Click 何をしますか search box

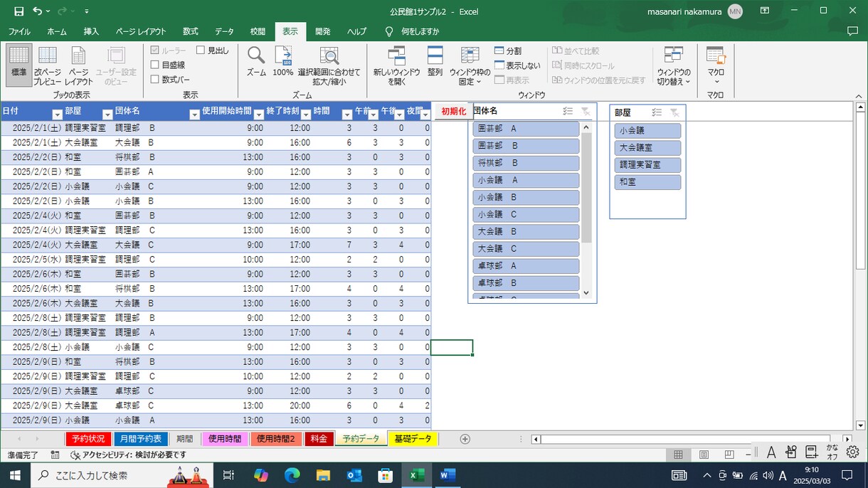413,31
